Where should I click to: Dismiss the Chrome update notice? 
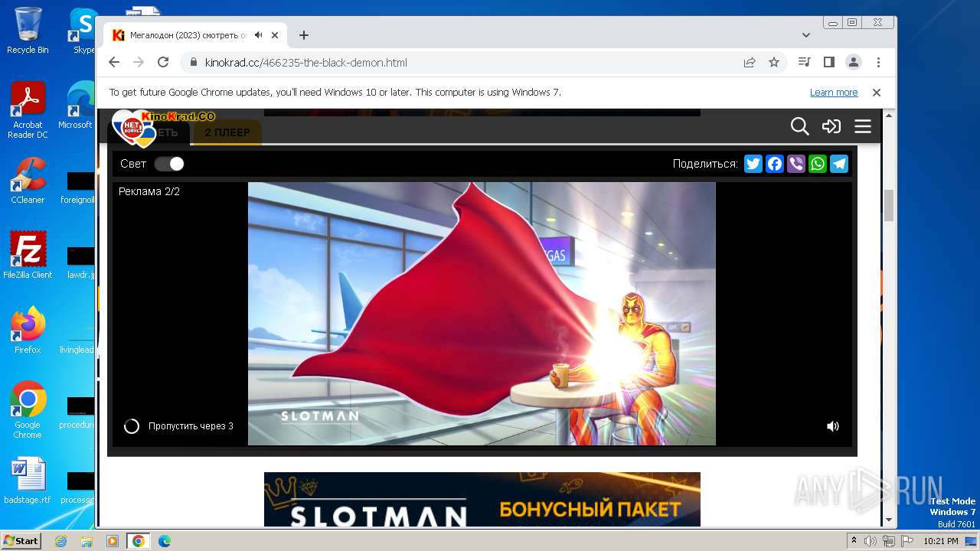click(x=877, y=93)
